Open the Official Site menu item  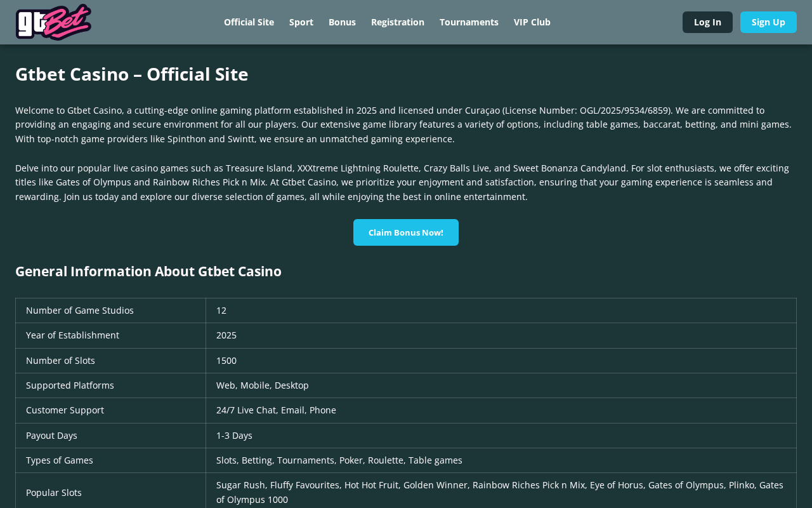point(249,22)
